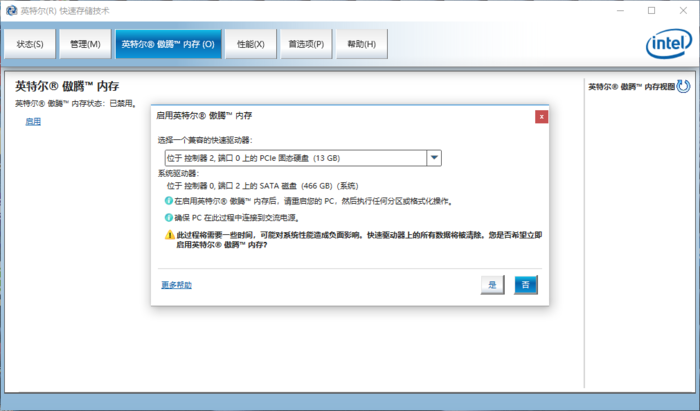This screenshot has width=700, height=411.
Task: Go to the 首选项(P) tab
Action: pos(306,44)
